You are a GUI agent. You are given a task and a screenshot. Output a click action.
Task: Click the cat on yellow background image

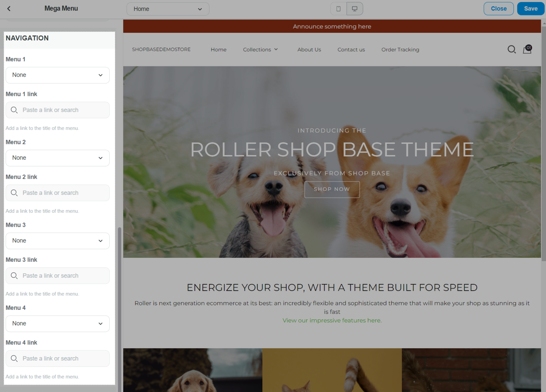click(332, 370)
